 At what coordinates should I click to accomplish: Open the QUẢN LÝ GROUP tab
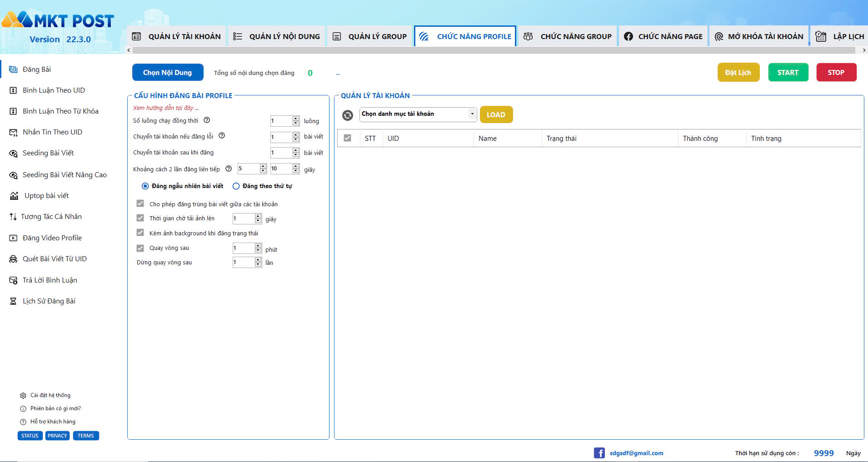[x=370, y=36]
